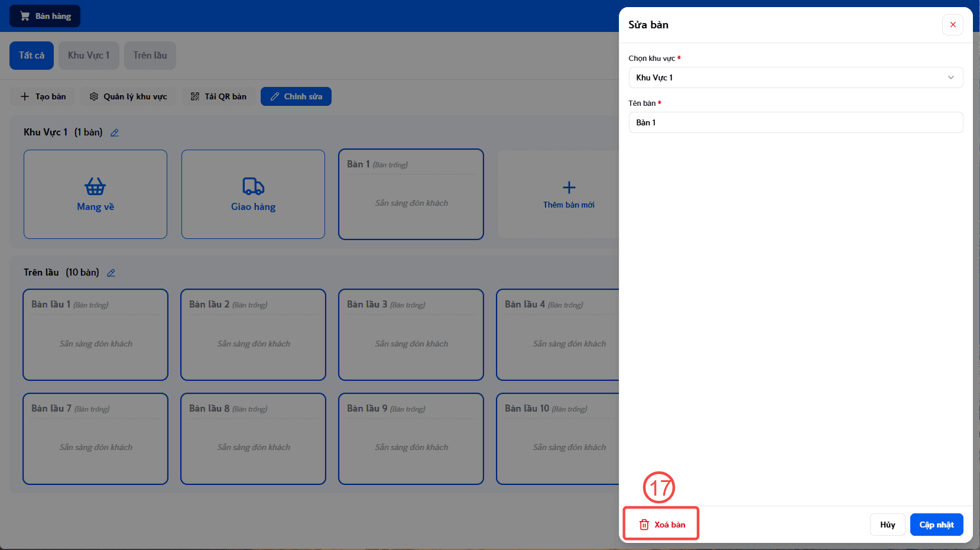The height and width of the screenshot is (550, 980).
Task: Select the Bàn lầu 2 table card
Action: [x=253, y=335]
